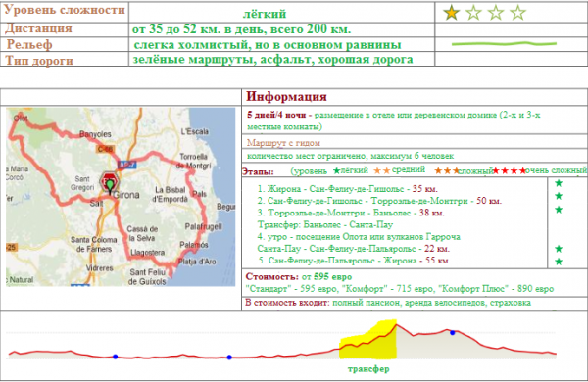Click the Маршрут с гидом text
Image resolution: width=588 pixels, height=382 pixels.
[283, 143]
